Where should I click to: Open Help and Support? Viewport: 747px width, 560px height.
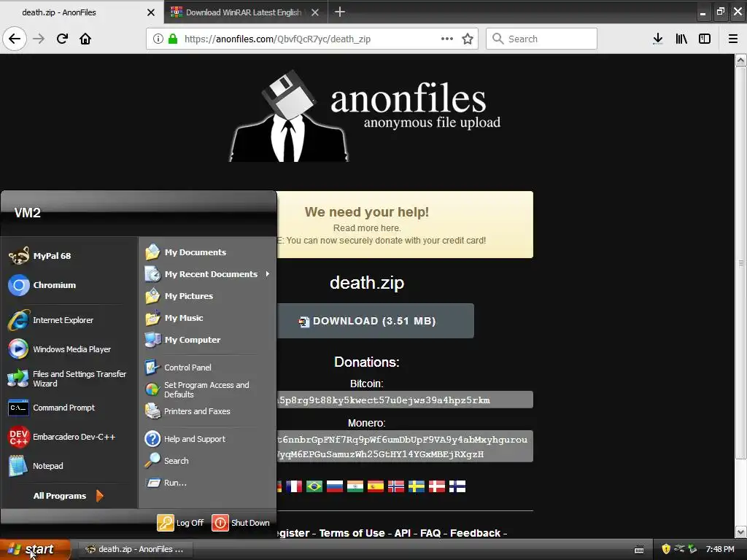pyautogui.click(x=207, y=438)
